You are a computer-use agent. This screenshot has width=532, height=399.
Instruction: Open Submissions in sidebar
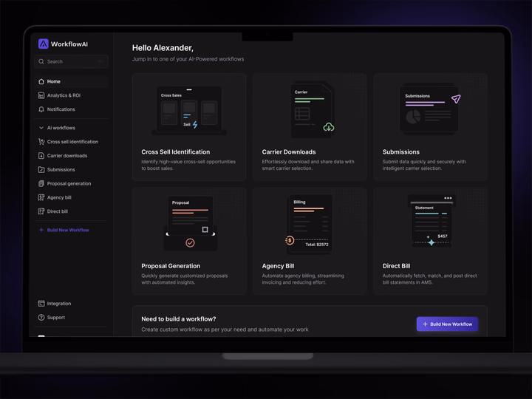pos(71,169)
